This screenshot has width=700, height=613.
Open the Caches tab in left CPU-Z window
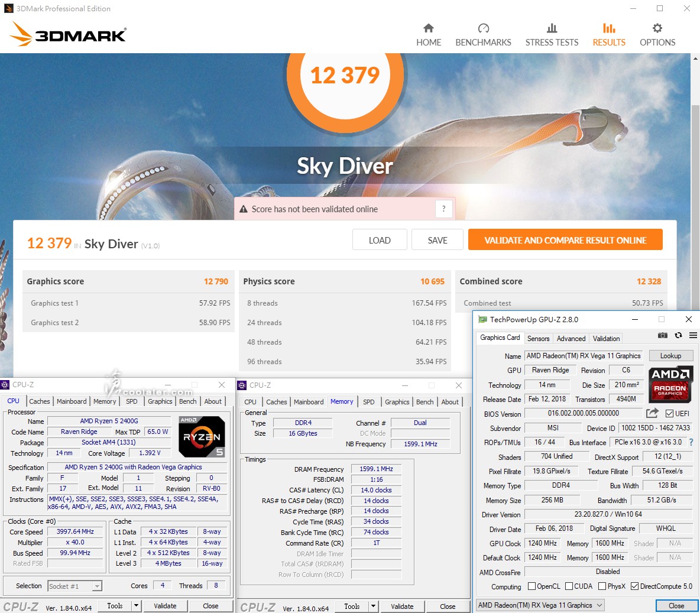click(x=39, y=401)
